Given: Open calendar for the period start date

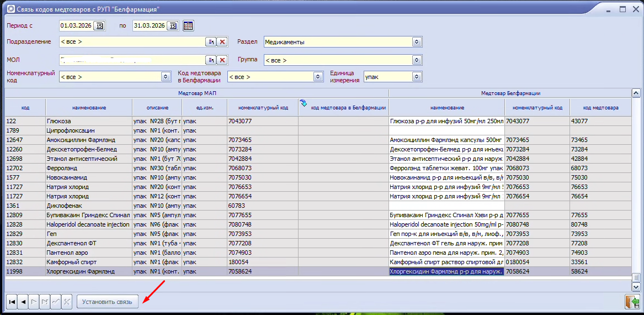Looking at the screenshot, I should point(99,25).
